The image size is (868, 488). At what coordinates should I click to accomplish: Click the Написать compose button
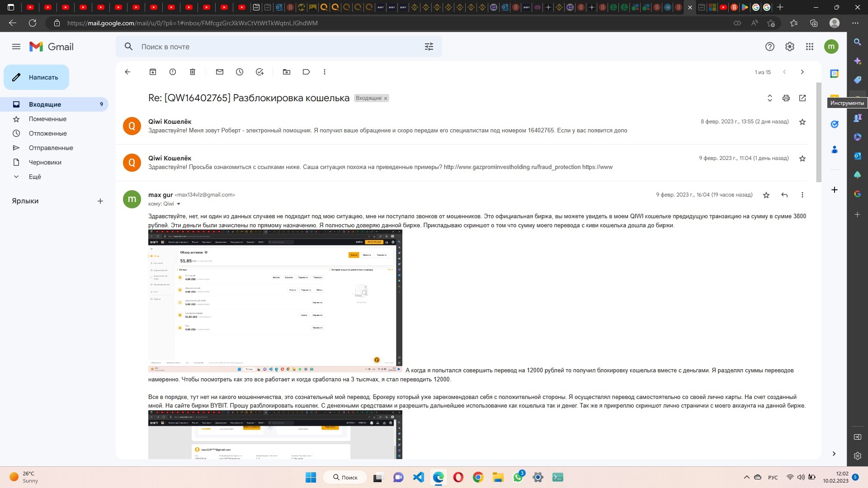(36, 77)
